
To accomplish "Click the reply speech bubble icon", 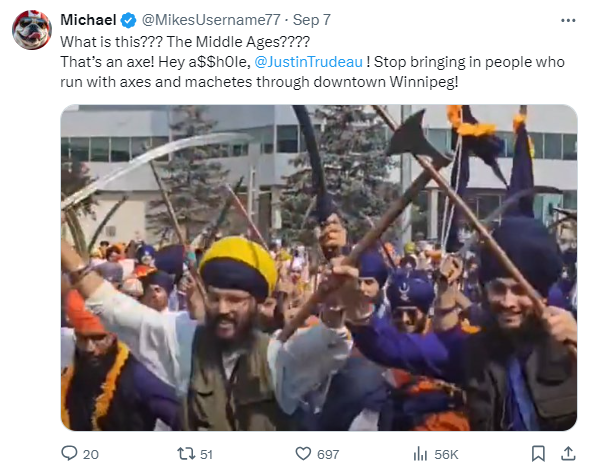I will click(69, 453).
